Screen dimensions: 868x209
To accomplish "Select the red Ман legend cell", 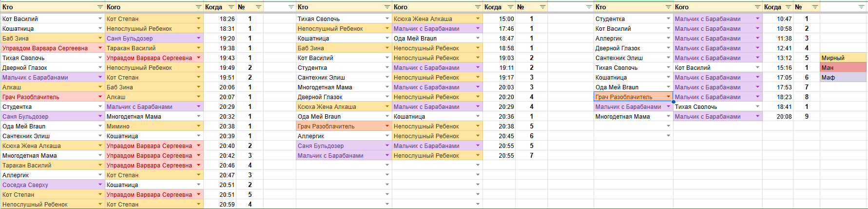I will 843,67.
